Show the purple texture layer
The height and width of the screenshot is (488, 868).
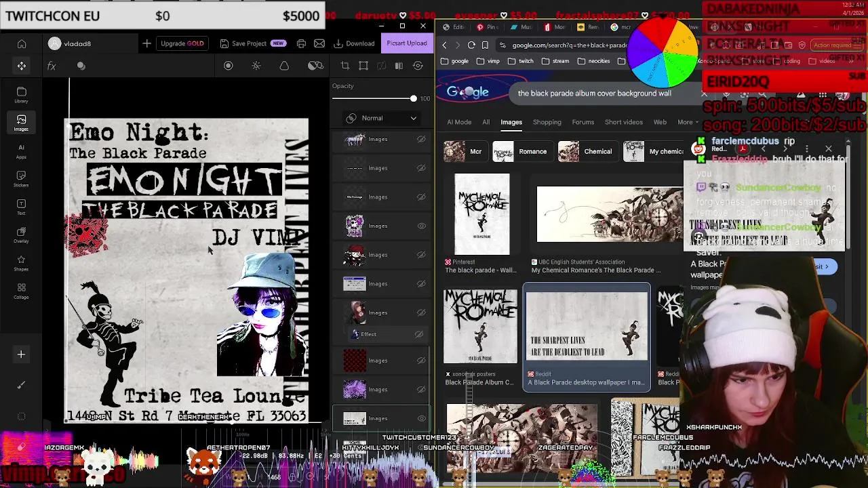point(421,389)
